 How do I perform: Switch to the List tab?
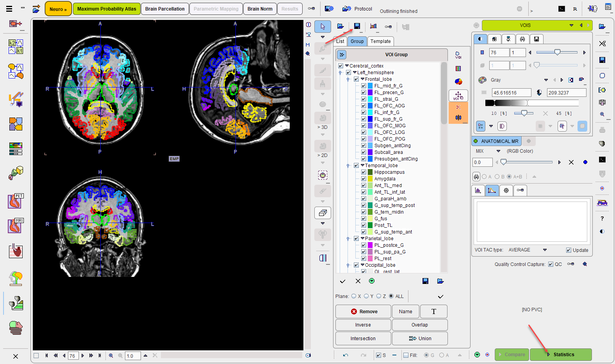(x=340, y=41)
